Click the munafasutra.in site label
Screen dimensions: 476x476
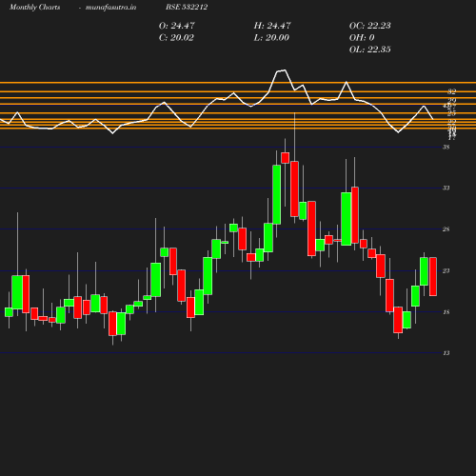pos(110,8)
